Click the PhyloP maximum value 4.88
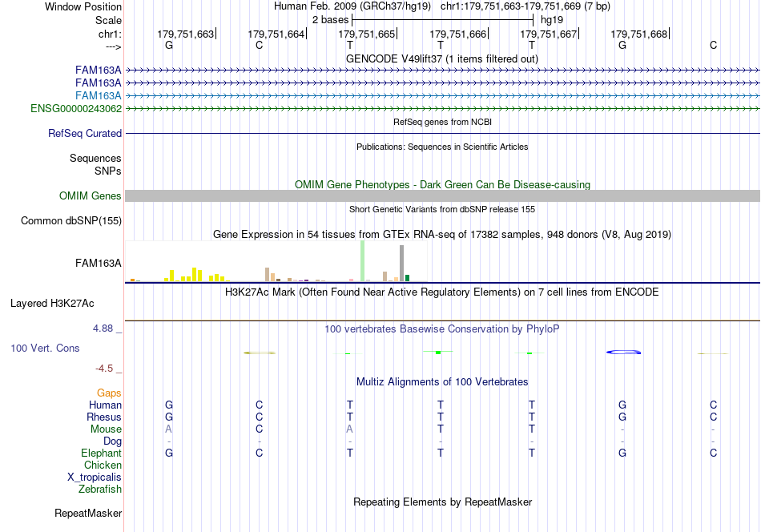 coord(103,328)
